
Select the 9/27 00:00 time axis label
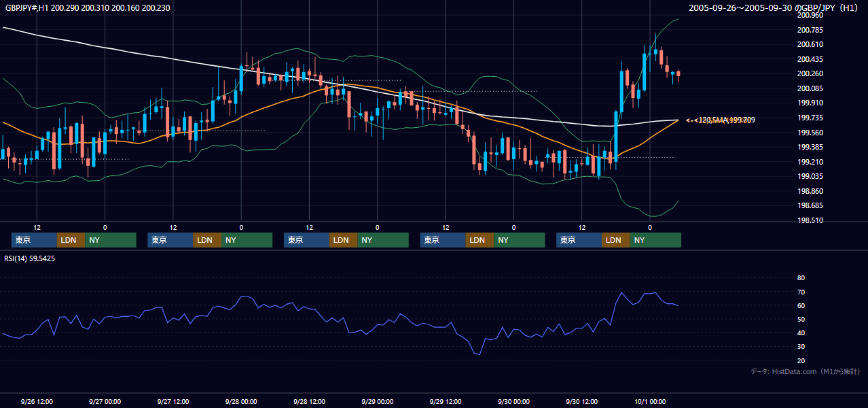click(105, 402)
